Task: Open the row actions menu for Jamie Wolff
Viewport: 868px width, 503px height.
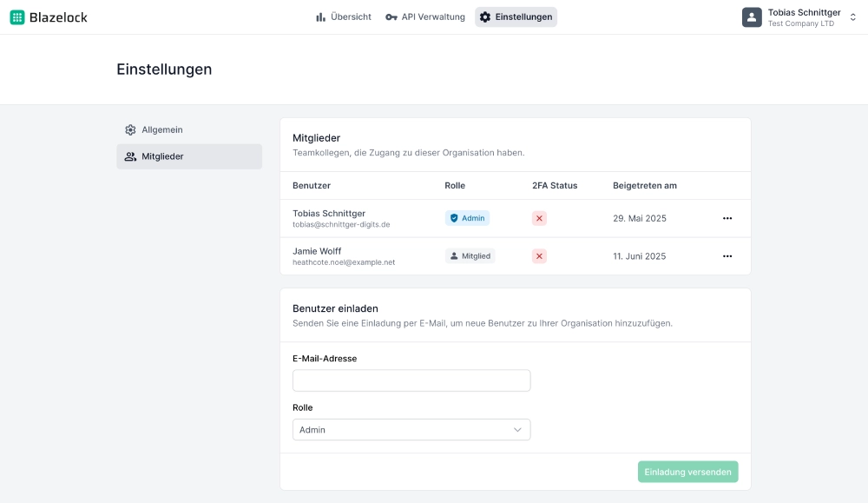Action: point(727,255)
